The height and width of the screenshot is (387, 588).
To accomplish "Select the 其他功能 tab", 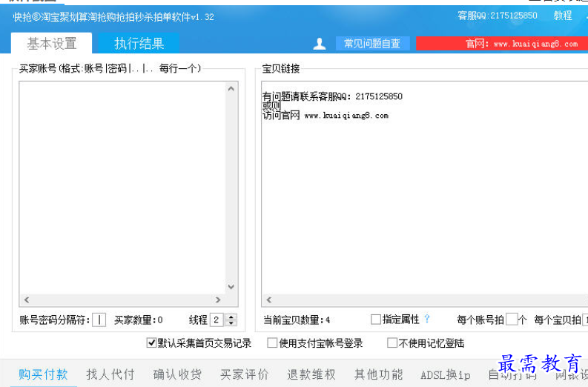I will point(378,374).
